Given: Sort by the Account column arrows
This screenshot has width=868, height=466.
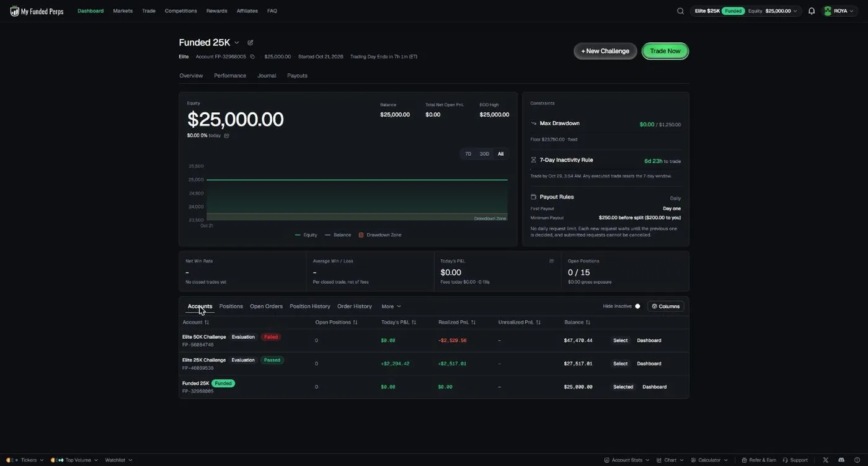Looking at the screenshot, I should point(206,322).
